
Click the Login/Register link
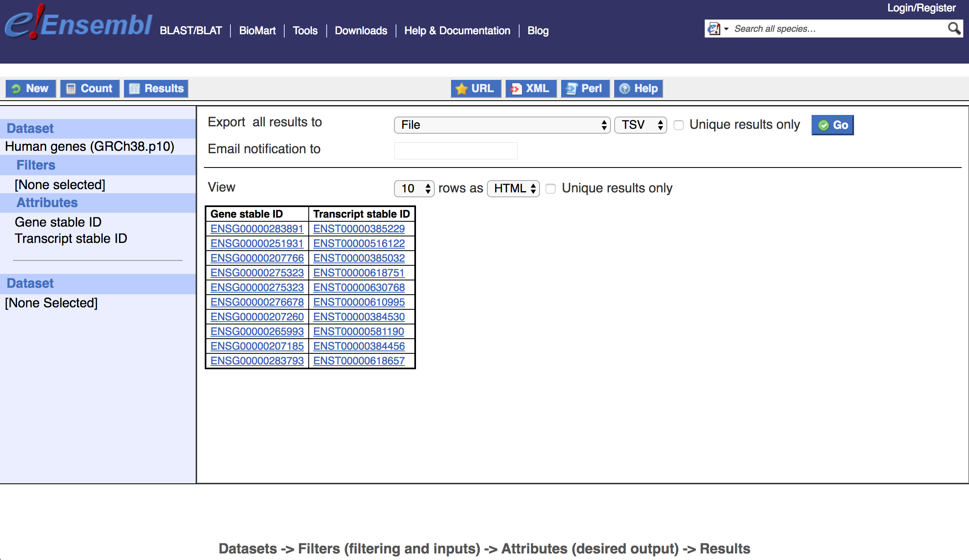click(921, 8)
